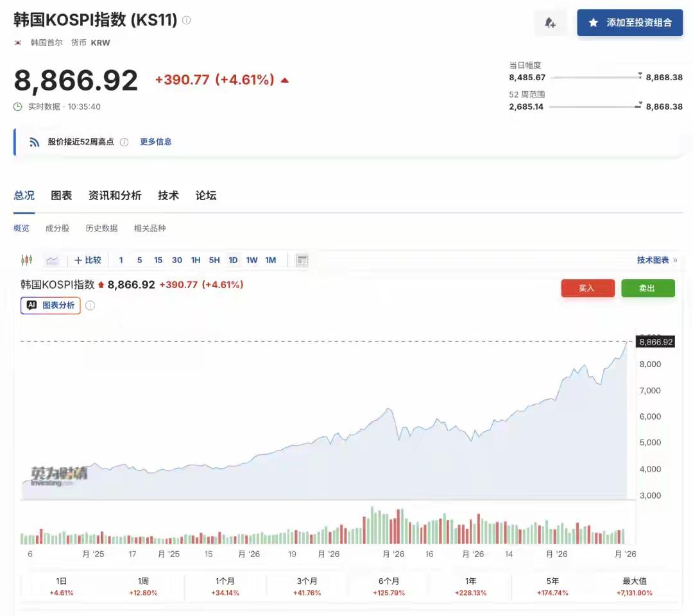This screenshot has width=693, height=616.
Task: Select the 1日 performance range
Action: (62, 587)
